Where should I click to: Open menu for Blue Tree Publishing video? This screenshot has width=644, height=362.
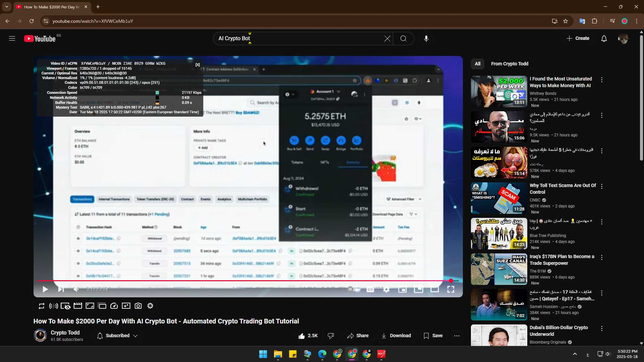[x=602, y=222]
